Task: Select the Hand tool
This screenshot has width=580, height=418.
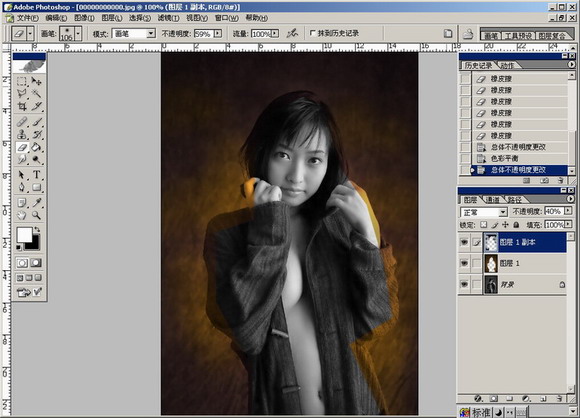Action: click(x=22, y=215)
